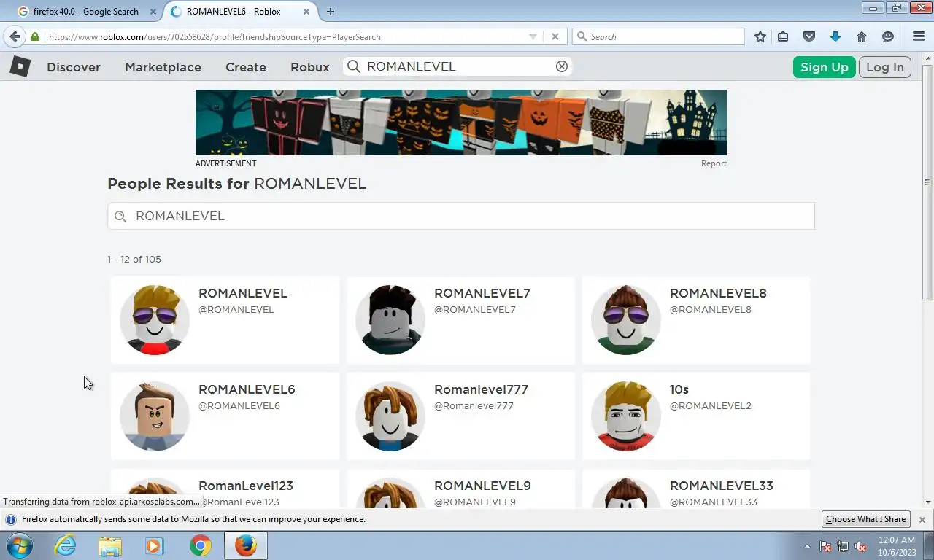Open the address bar history dropdown

[x=533, y=36]
